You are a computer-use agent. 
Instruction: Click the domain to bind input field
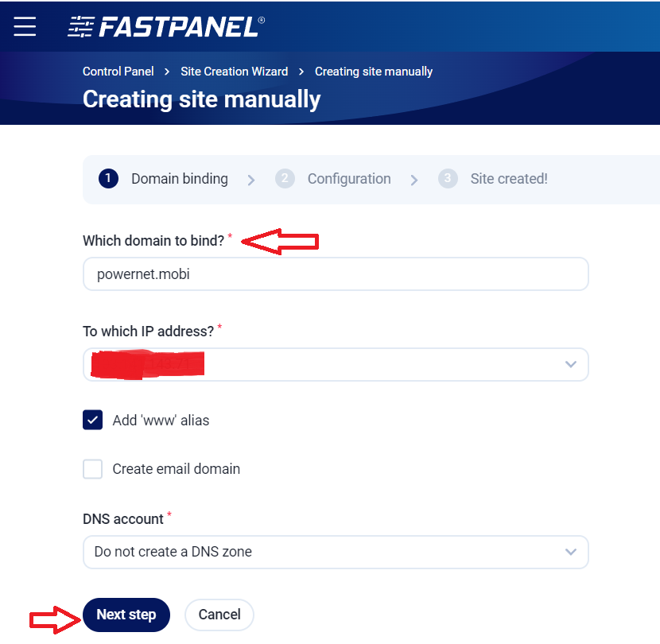coord(335,274)
